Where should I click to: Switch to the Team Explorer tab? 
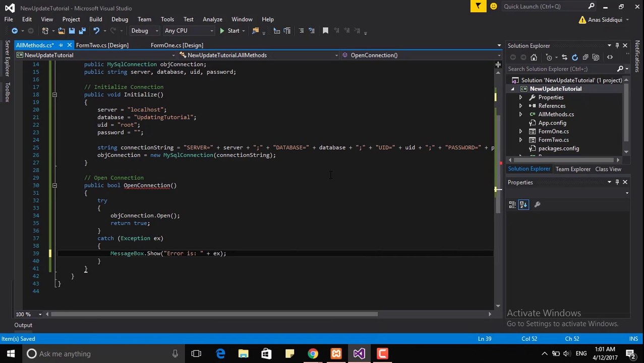pyautogui.click(x=572, y=169)
